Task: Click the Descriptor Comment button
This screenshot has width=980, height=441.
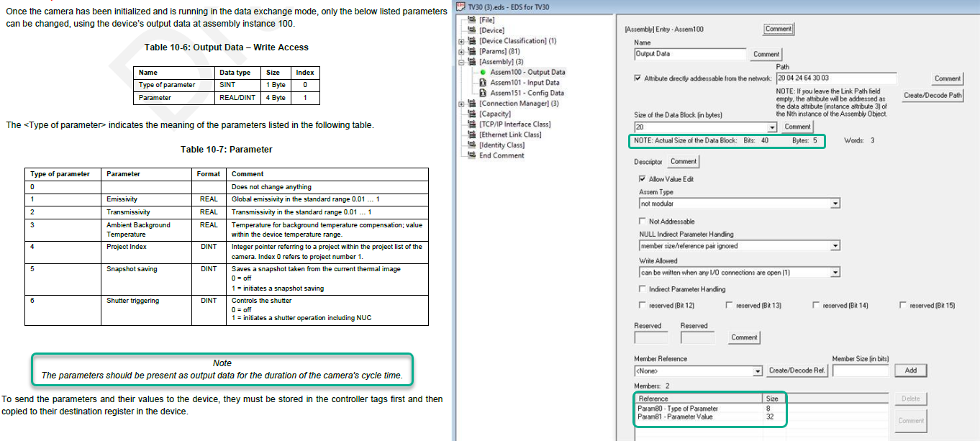Action: click(684, 161)
